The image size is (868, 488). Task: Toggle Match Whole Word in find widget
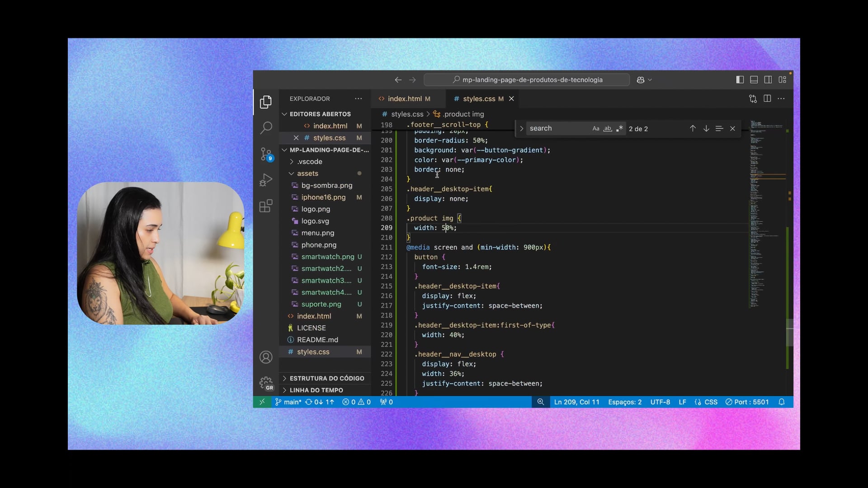[608, 129]
